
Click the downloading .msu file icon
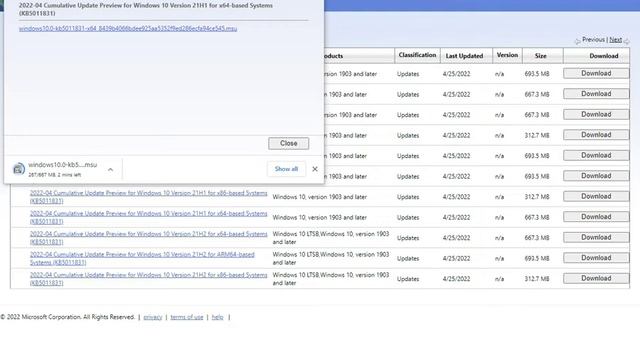click(x=19, y=169)
